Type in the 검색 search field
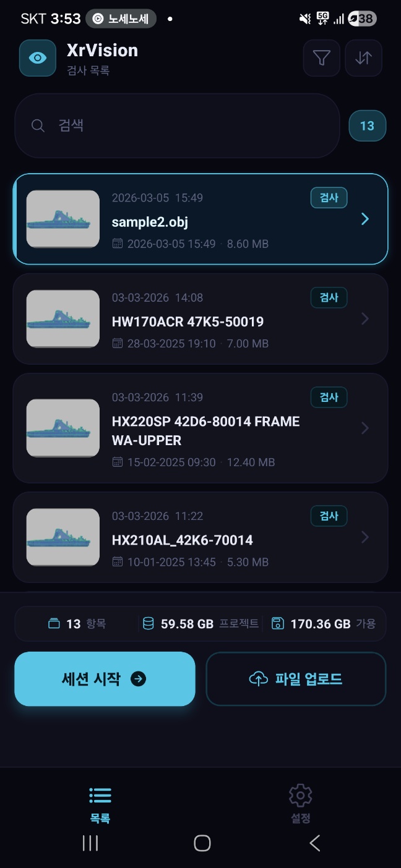The width and height of the screenshot is (401, 868). pos(186,126)
